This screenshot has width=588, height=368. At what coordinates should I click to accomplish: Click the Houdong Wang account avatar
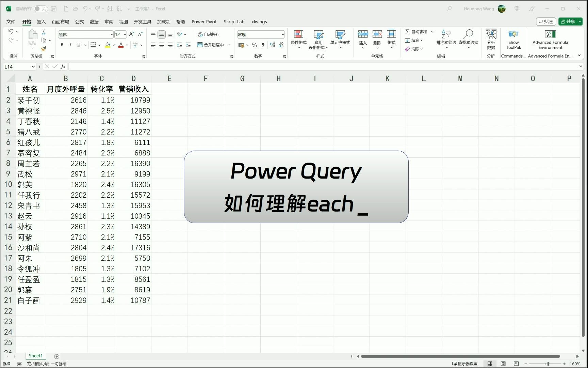tap(502, 9)
